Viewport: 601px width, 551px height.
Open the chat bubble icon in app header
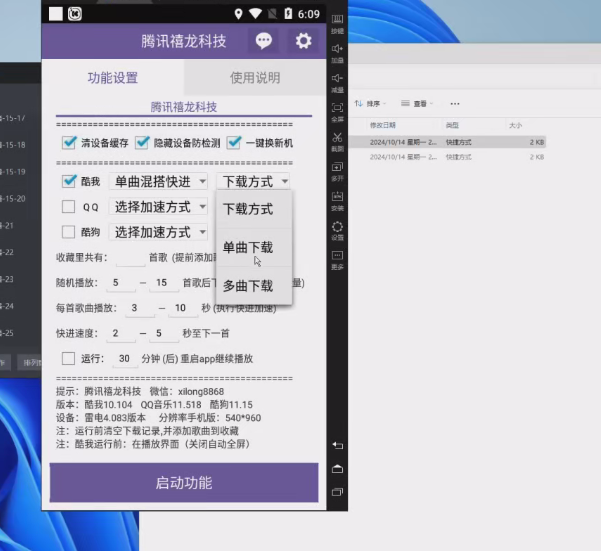tap(263, 41)
